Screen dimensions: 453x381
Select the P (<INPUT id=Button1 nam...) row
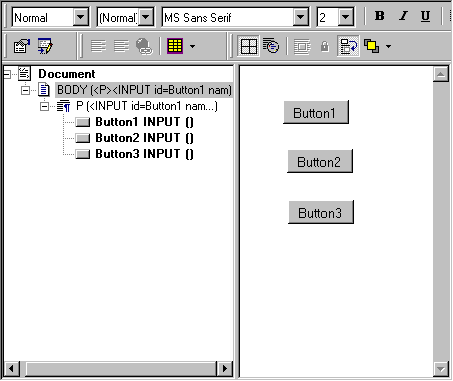tap(147, 106)
